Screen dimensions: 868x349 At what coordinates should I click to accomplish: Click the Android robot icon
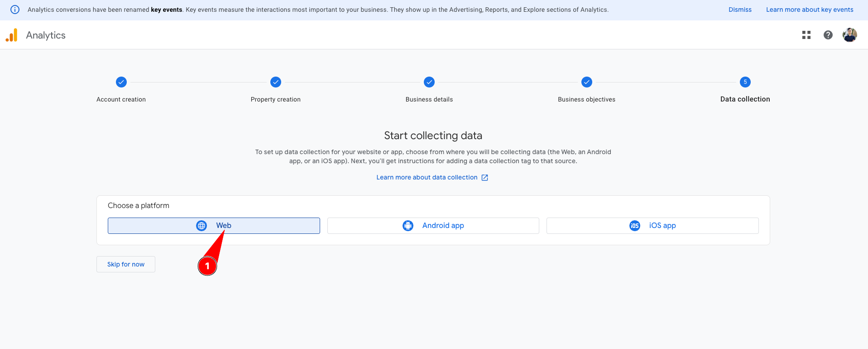(408, 226)
